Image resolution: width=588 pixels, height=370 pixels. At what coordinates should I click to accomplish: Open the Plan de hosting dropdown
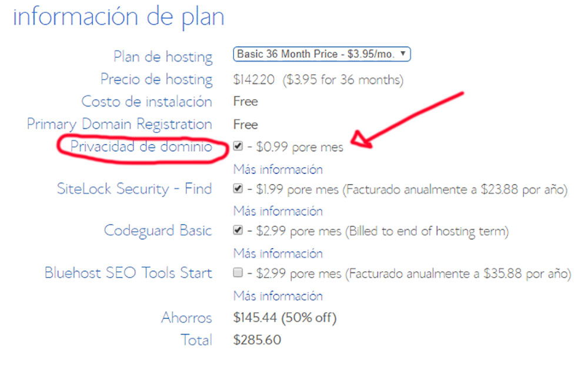(322, 54)
